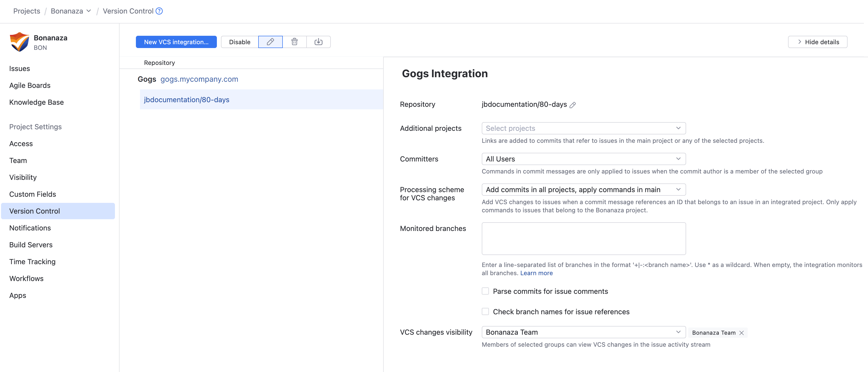868x372 pixels.
Task: Enable Parse commits for issue comments
Action: 485,291
